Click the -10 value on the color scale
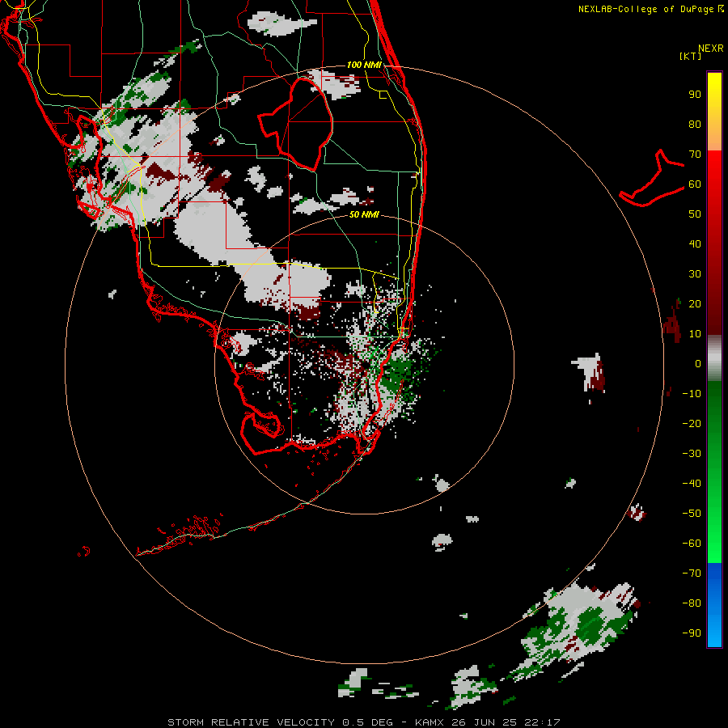The width and height of the screenshot is (728, 728). coord(692,394)
